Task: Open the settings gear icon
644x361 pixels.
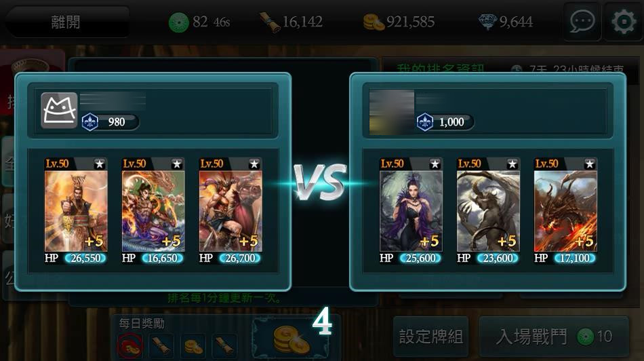Action: [624, 22]
